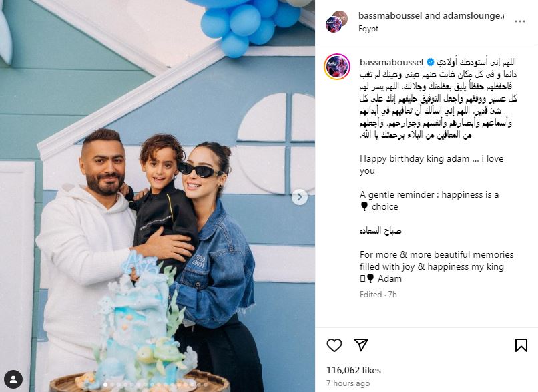This screenshot has height=392, width=538.
Task: Click the blue verified badge
Action: (x=431, y=63)
